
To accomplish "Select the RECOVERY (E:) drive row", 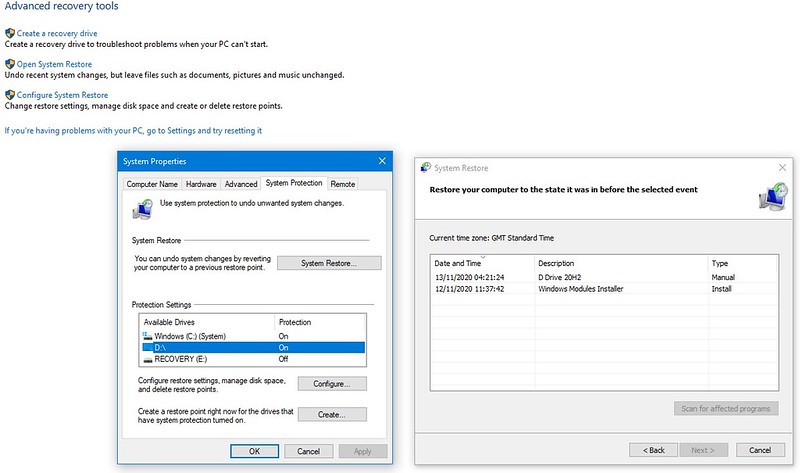I will point(253,359).
